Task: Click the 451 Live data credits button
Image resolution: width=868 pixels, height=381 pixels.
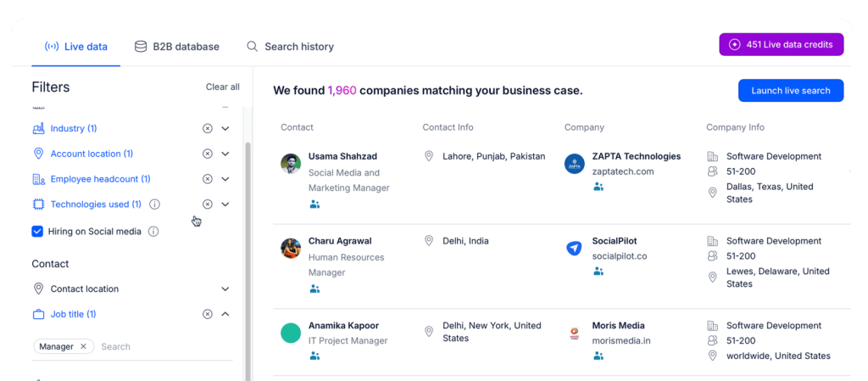Action: (781, 45)
